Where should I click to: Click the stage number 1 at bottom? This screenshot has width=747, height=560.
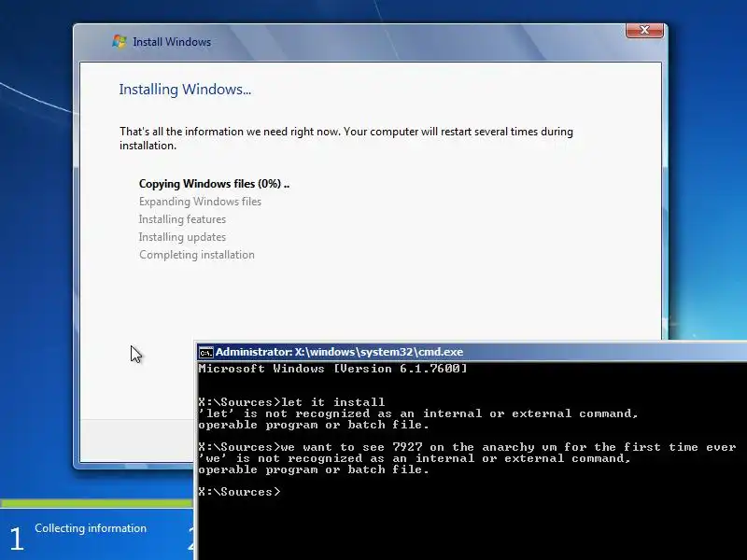(16, 539)
